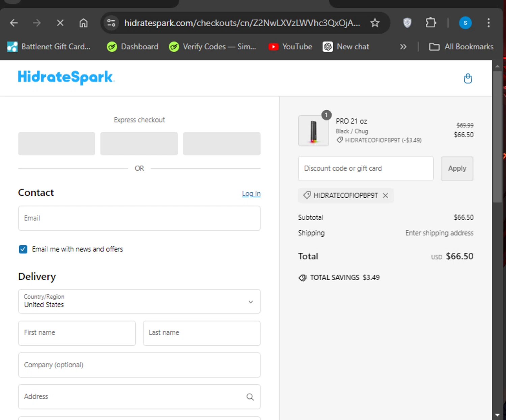506x420 pixels.
Task: Focus the Last name field
Action: [202, 333]
